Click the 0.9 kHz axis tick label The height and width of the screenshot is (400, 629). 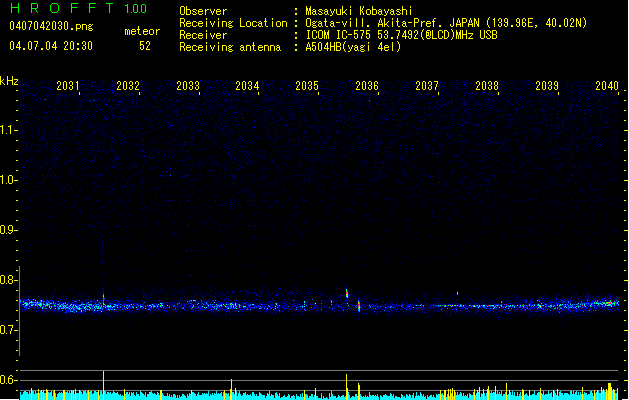coord(8,230)
